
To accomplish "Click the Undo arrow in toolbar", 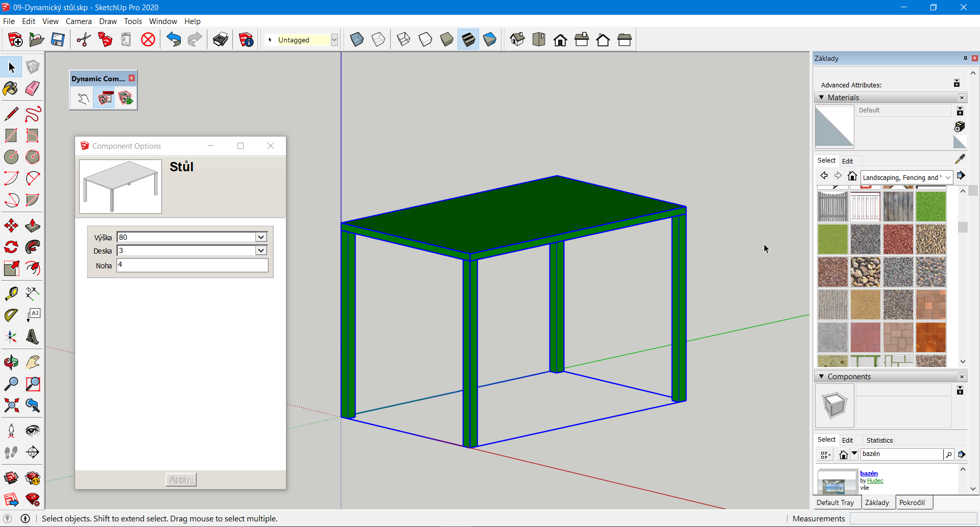I will 174,39.
